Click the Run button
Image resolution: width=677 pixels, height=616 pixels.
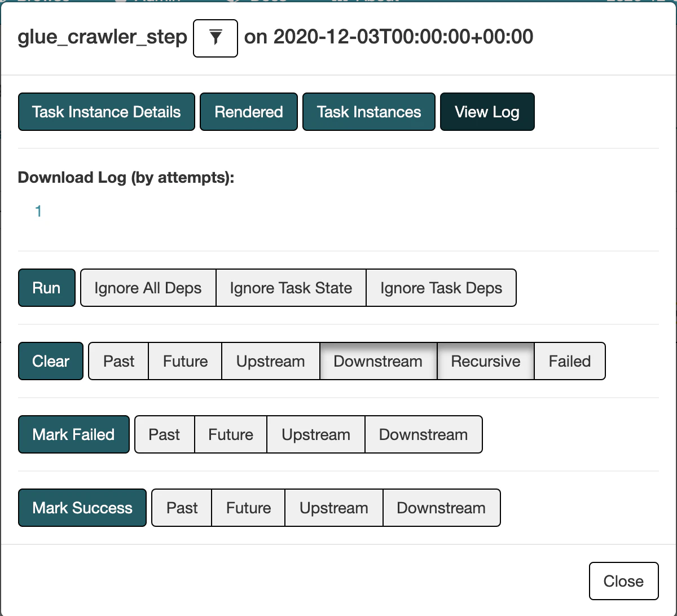tap(47, 288)
